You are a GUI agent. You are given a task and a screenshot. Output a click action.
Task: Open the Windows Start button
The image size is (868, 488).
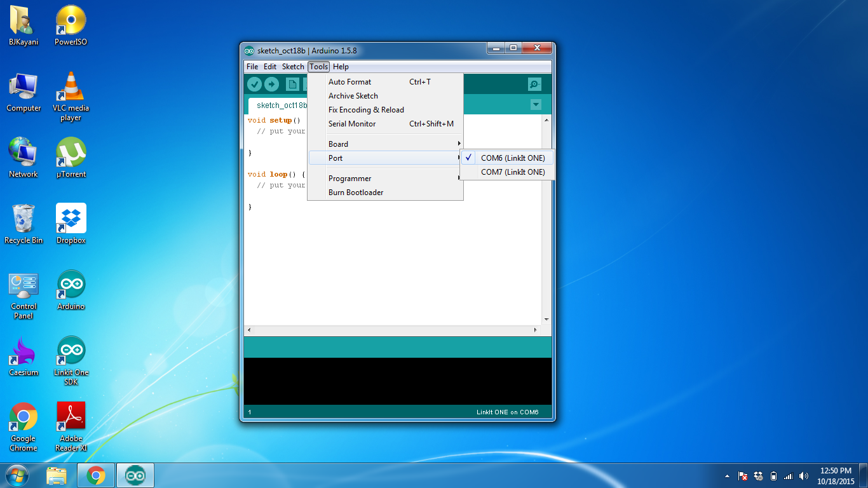click(17, 475)
